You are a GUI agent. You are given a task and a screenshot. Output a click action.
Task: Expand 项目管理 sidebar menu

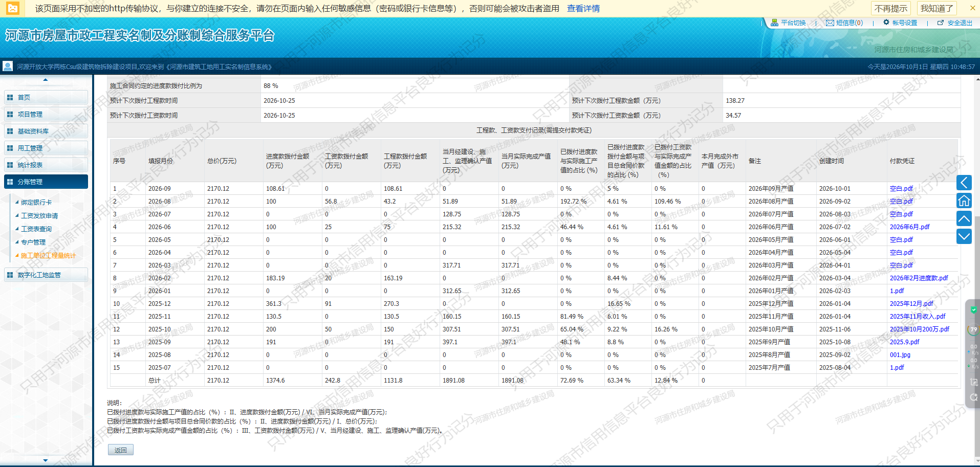point(46,114)
